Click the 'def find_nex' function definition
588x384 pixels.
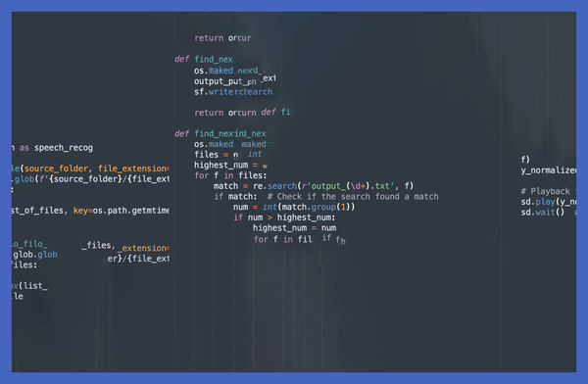point(204,59)
